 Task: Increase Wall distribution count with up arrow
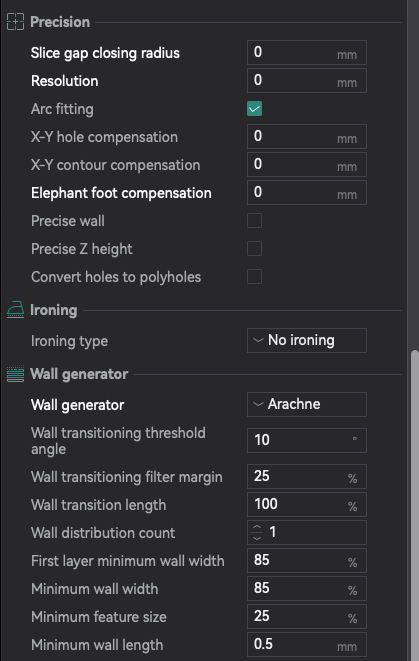pyautogui.click(x=257, y=527)
